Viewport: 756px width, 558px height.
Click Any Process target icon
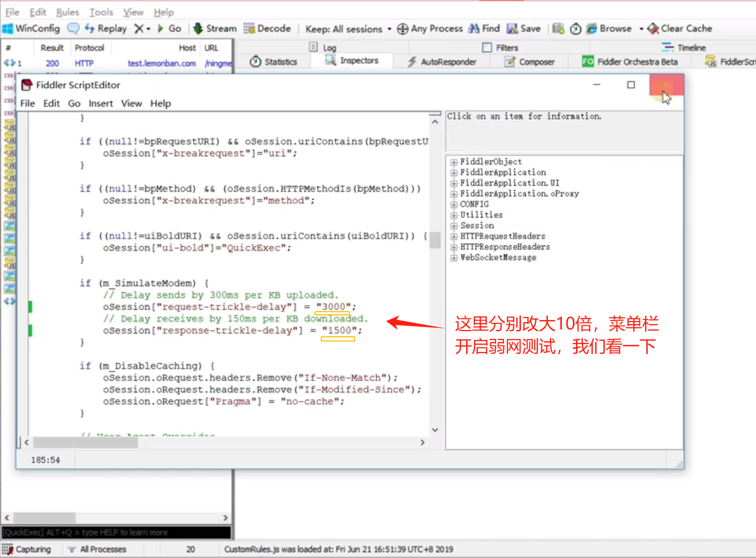click(x=402, y=29)
